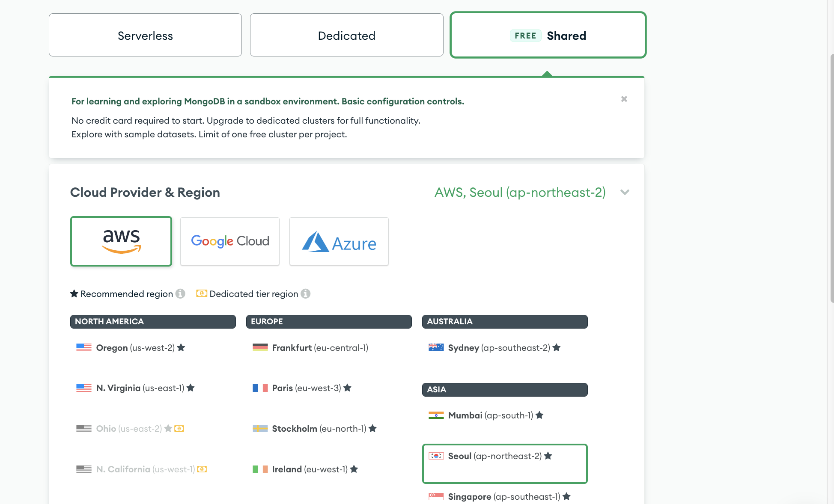This screenshot has width=834, height=504.
Task: Switch to the Serverless tab
Action: click(145, 35)
